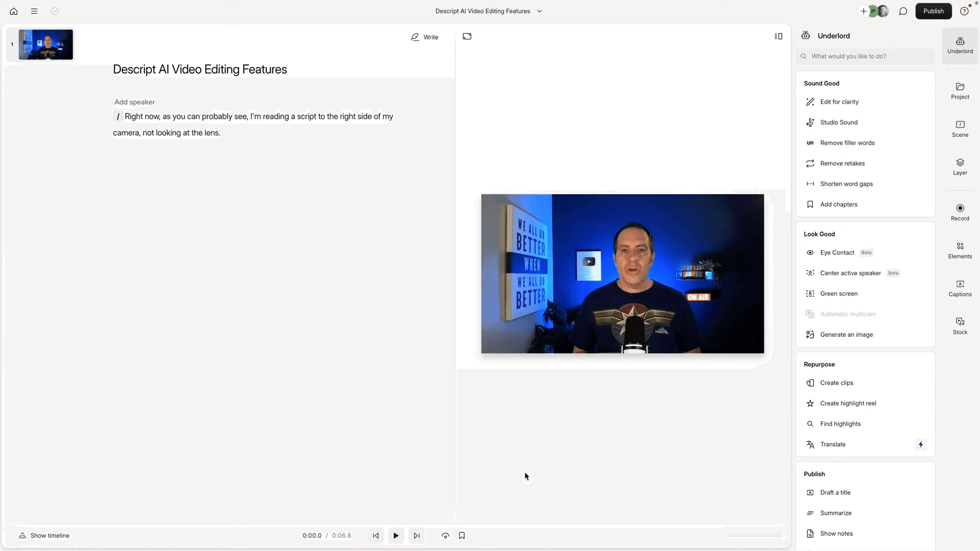Toggle playback speed control in transport bar
This screenshot has width=980, height=551.
pos(445,535)
